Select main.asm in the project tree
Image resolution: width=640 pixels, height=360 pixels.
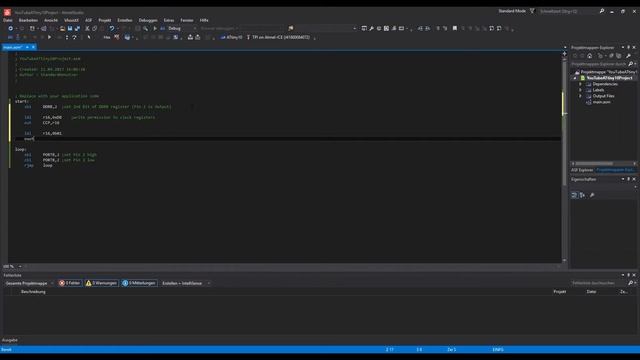pos(601,102)
